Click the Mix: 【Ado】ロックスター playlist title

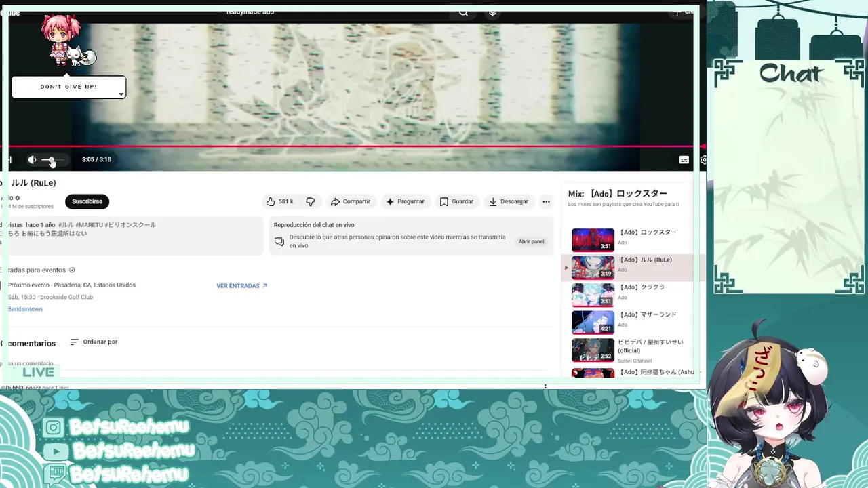tap(618, 194)
